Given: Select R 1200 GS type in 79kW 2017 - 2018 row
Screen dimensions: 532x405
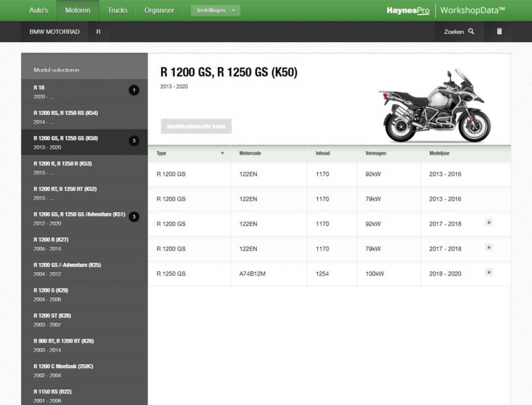Looking at the screenshot, I should coord(171,249).
